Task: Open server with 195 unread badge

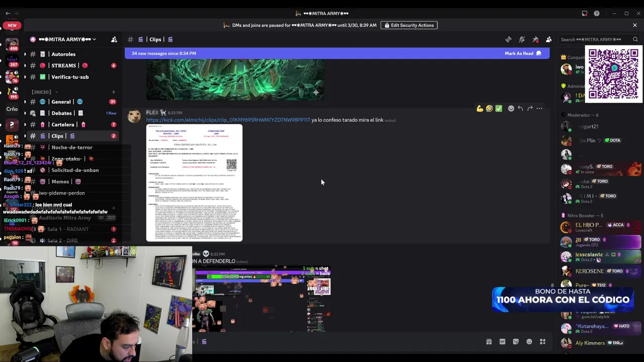Action: (12, 93)
